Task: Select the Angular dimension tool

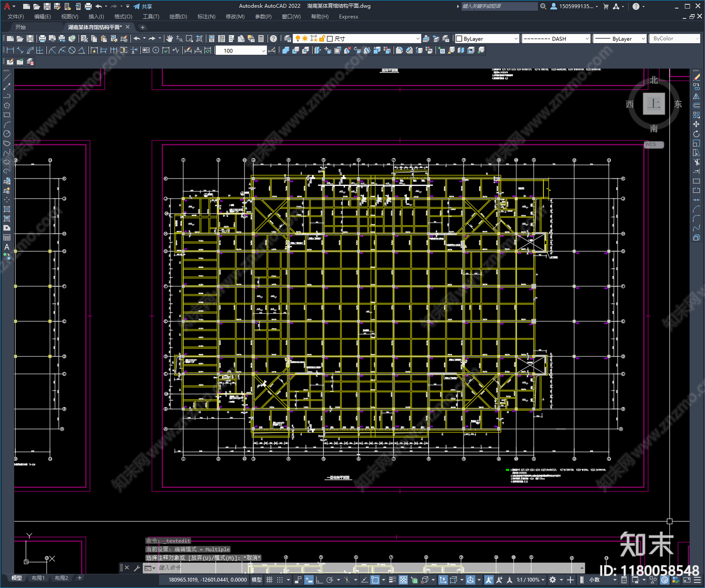Action: coord(82,50)
